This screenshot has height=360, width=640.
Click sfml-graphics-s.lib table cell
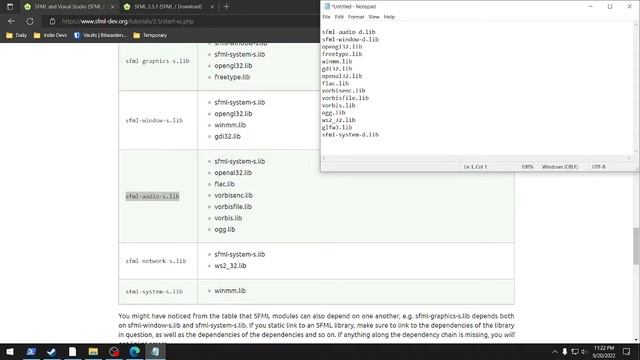tap(158, 61)
